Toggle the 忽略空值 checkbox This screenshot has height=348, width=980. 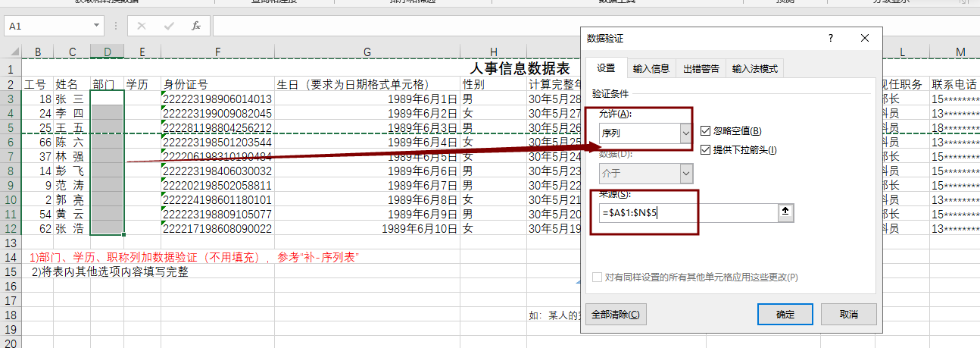pos(707,130)
